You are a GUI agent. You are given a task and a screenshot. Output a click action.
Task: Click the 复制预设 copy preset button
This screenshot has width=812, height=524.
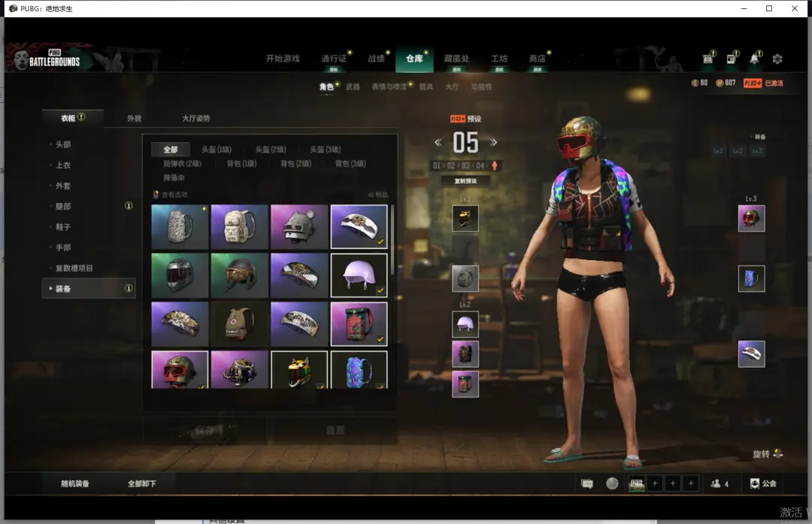tap(465, 181)
